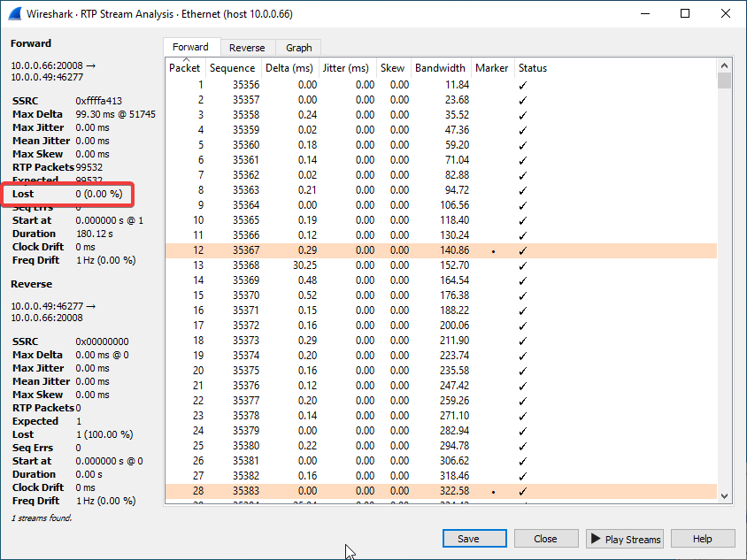This screenshot has height=560, width=747.
Task: Click the Close button
Action: pos(546,539)
